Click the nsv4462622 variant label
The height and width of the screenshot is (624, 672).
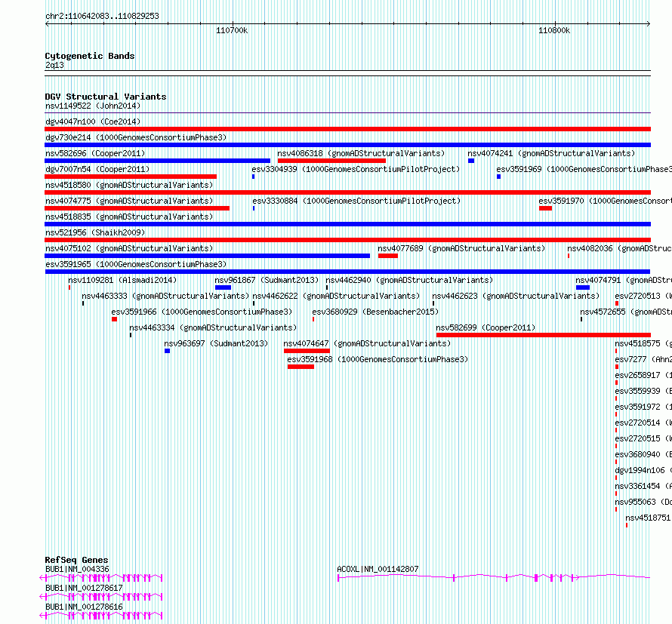coord(336,296)
